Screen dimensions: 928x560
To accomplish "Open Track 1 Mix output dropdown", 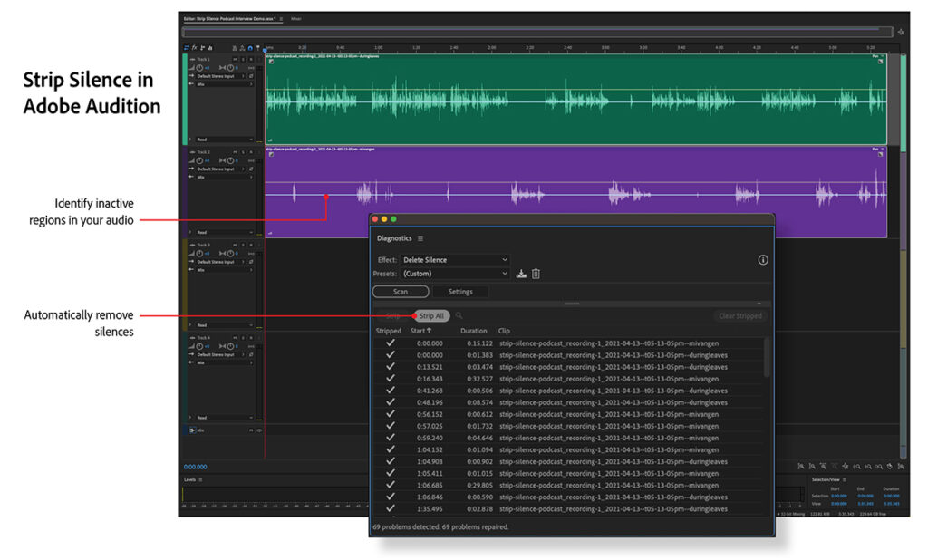I will [x=225, y=84].
